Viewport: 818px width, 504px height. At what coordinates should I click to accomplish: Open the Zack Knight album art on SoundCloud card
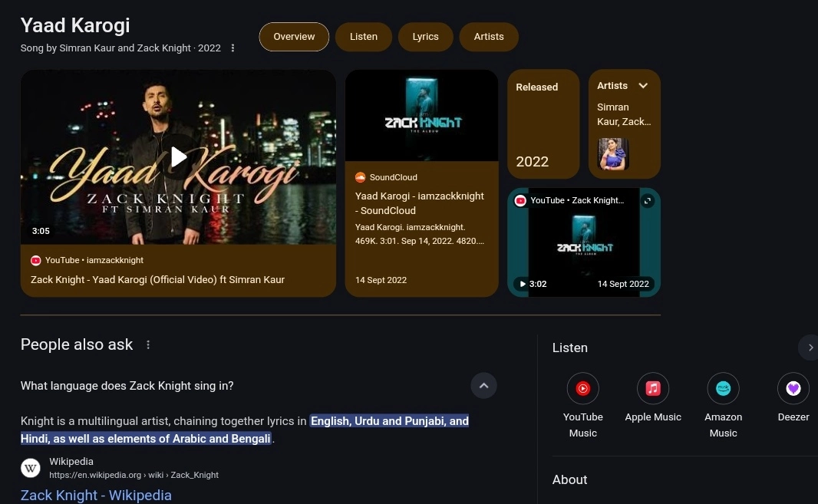point(421,115)
